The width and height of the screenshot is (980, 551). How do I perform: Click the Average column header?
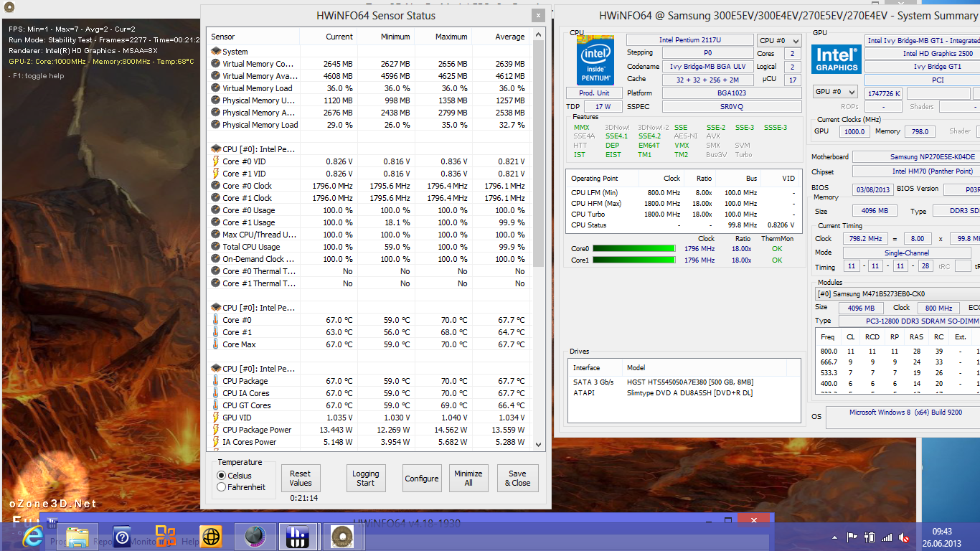tap(501, 37)
